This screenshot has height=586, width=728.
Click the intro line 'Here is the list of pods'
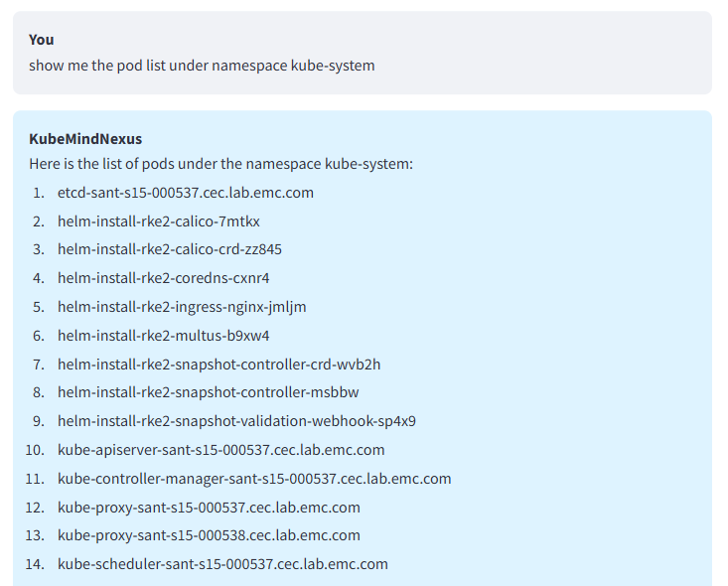pos(221,164)
